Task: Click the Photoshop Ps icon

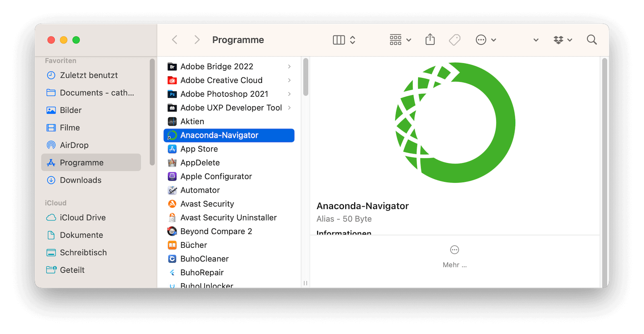Action: [172, 94]
